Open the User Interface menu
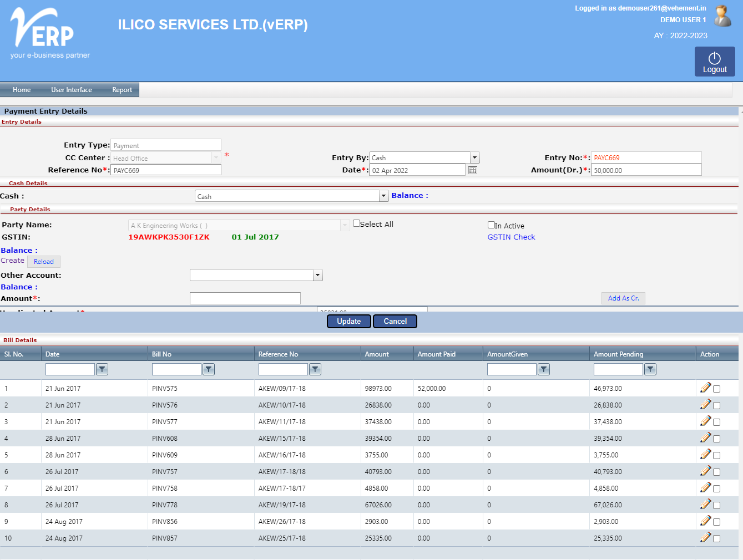Image resolution: width=743 pixels, height=560 pixels. pos(72,90)
